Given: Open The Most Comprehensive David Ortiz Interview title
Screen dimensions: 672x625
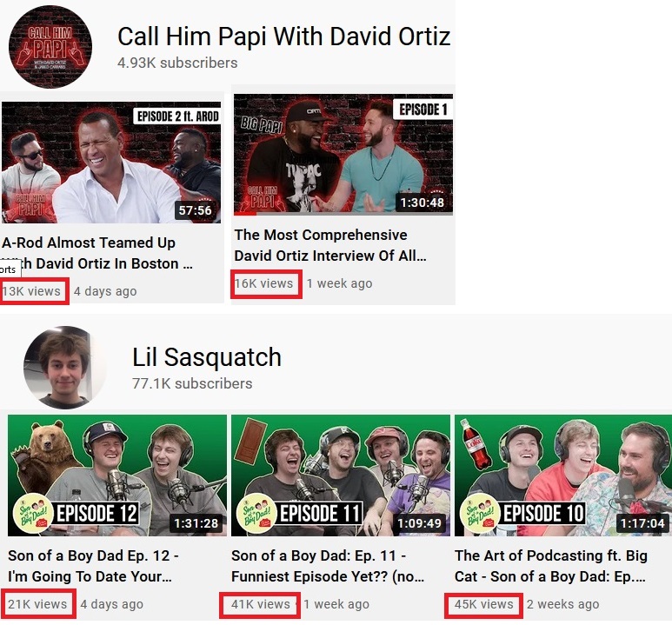Looking at the screenshot, I should [x=330, y=245].
